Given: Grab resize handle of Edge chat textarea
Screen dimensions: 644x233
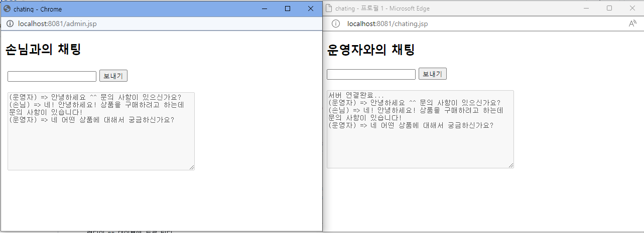Looking at the screenshot, I should pos(510,165).
